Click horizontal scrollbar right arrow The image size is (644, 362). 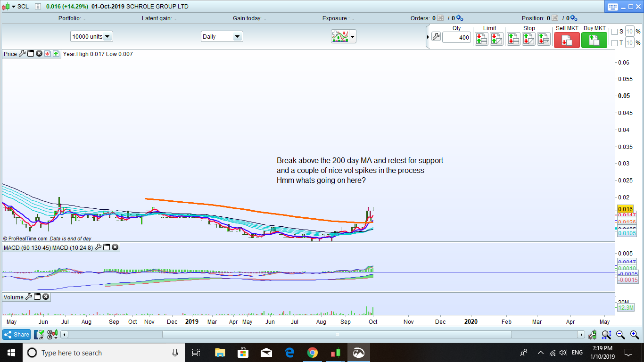point(582,335)
